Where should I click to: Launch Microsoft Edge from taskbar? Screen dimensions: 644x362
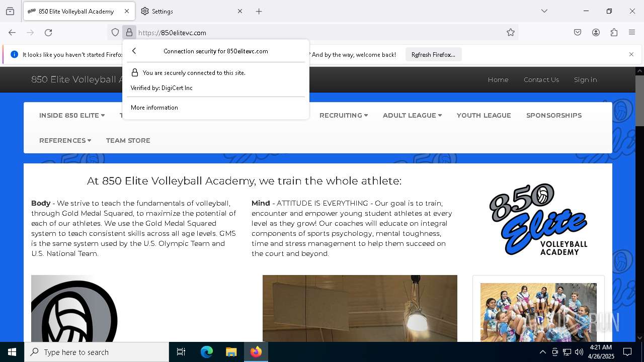[206, 352]
